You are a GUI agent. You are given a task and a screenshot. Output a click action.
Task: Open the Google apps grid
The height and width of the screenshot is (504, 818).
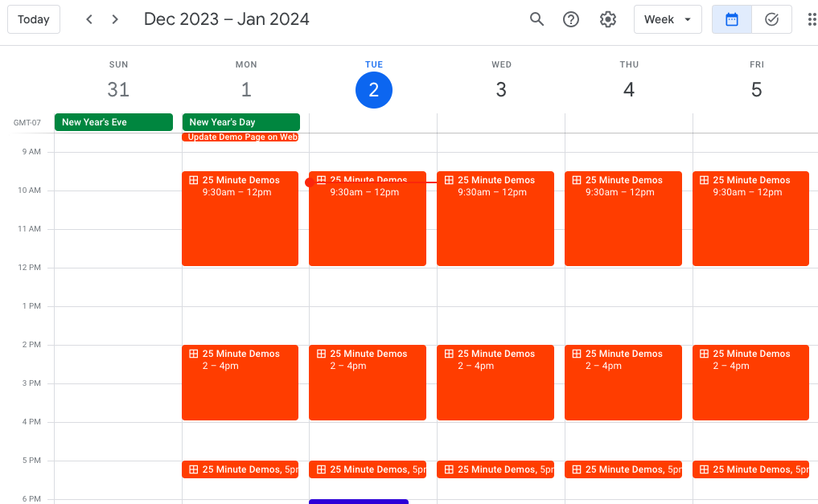(811, 19)
